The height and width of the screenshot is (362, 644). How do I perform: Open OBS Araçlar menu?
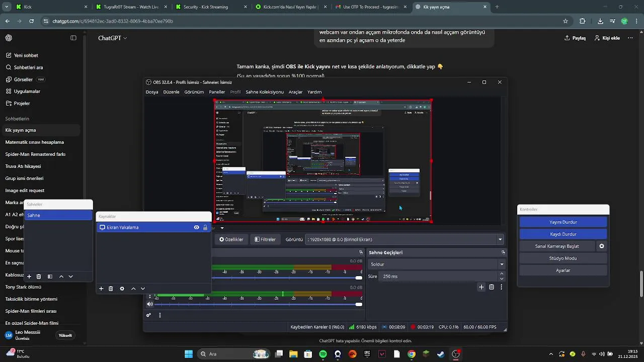pyautogui.click(x=295, y=92)
